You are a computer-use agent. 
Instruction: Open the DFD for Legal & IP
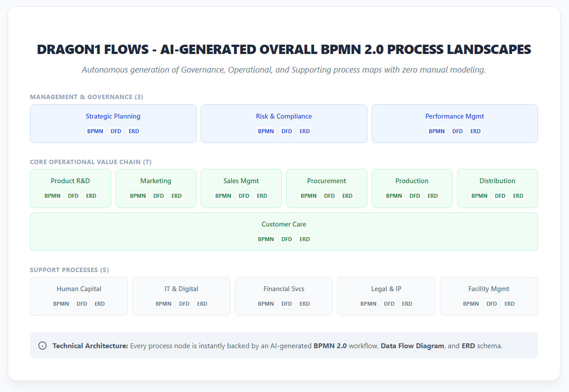389,304
